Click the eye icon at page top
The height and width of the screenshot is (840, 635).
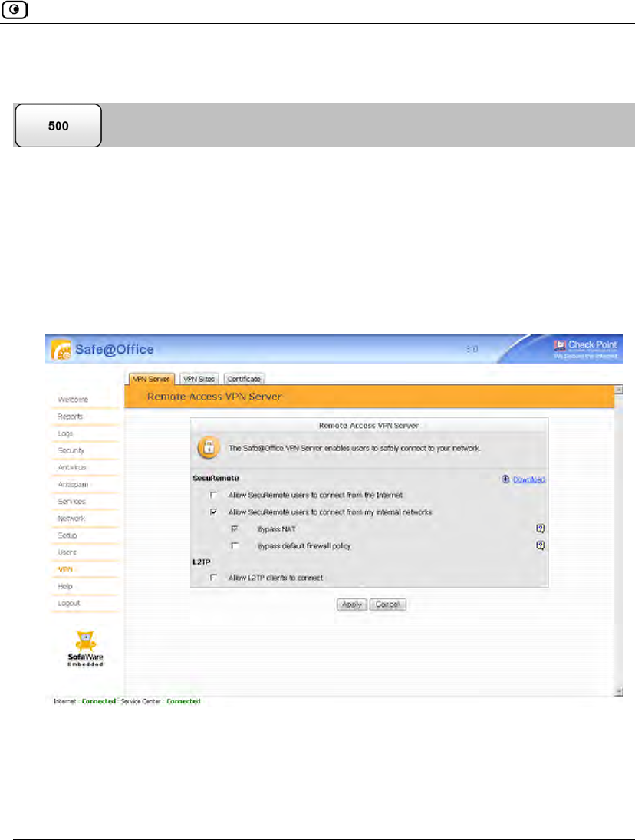[15, 10]
